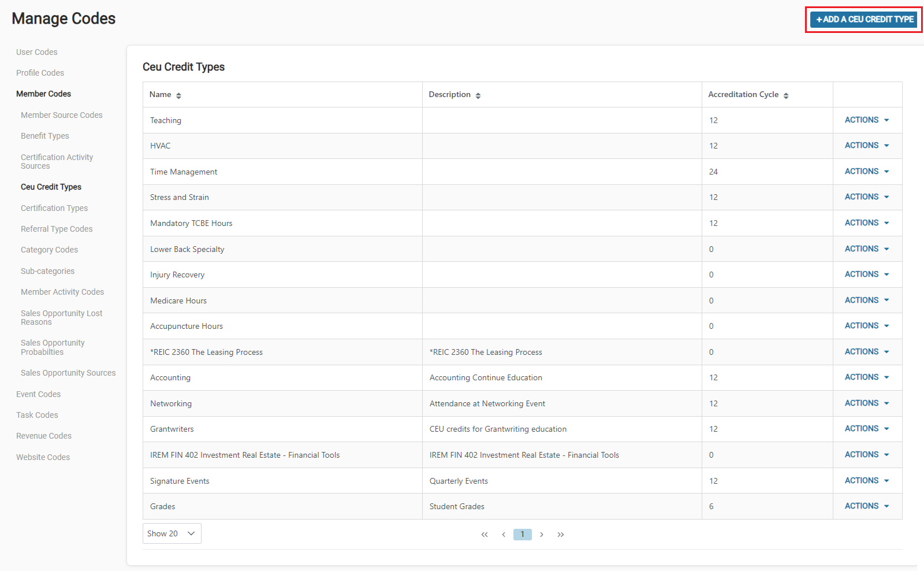This screenshot has height=571, width=924.
Task: Open Certification Activity Sources item
Action: (57, 161)
